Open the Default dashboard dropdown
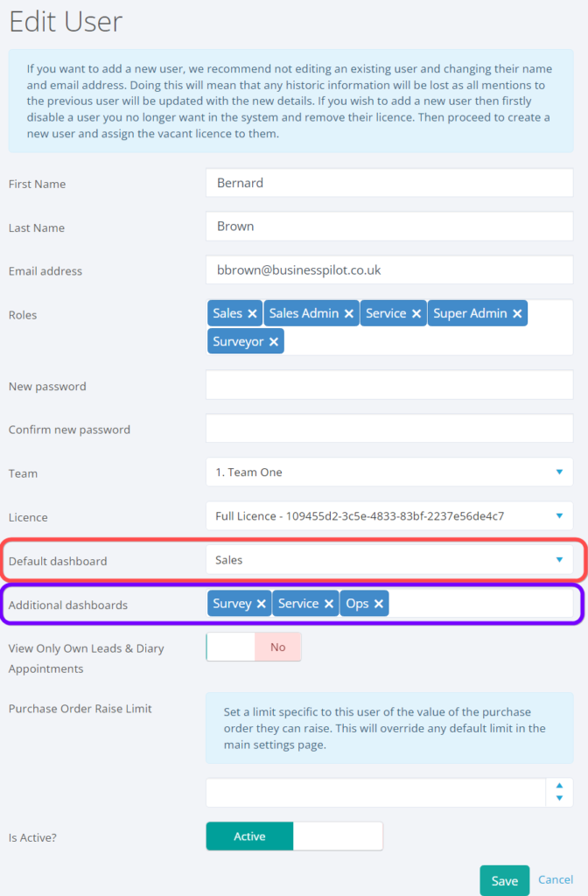The image size is (588, 896). tap(389, 560)
